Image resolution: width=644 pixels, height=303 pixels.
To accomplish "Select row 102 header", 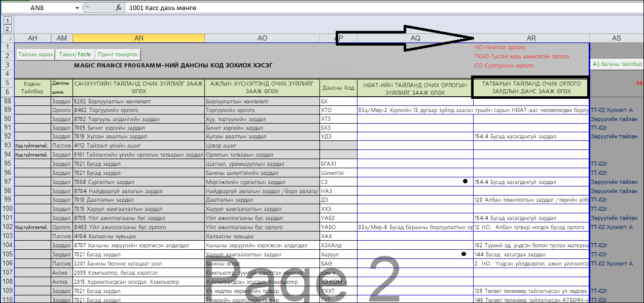I will tap(7, 228).
